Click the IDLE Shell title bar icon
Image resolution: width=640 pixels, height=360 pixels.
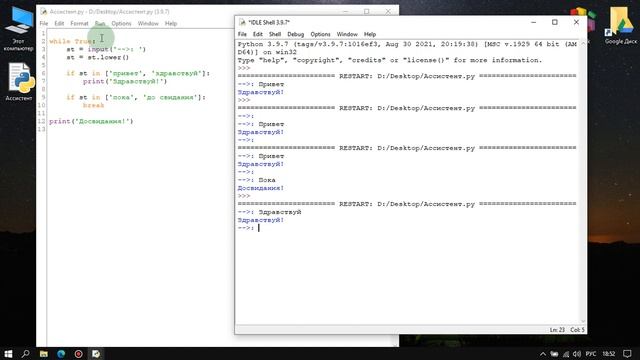[x=242, y=22]
